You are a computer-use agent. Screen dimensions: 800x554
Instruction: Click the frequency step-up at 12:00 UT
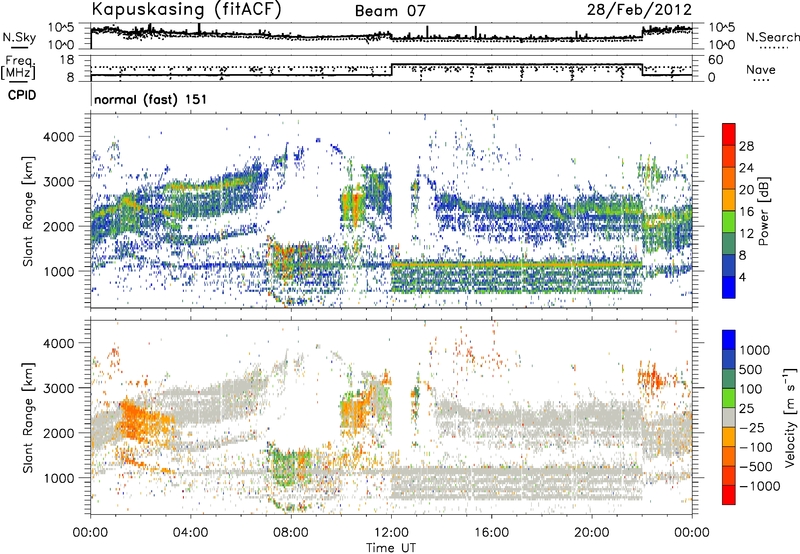(x=391, y=70)
